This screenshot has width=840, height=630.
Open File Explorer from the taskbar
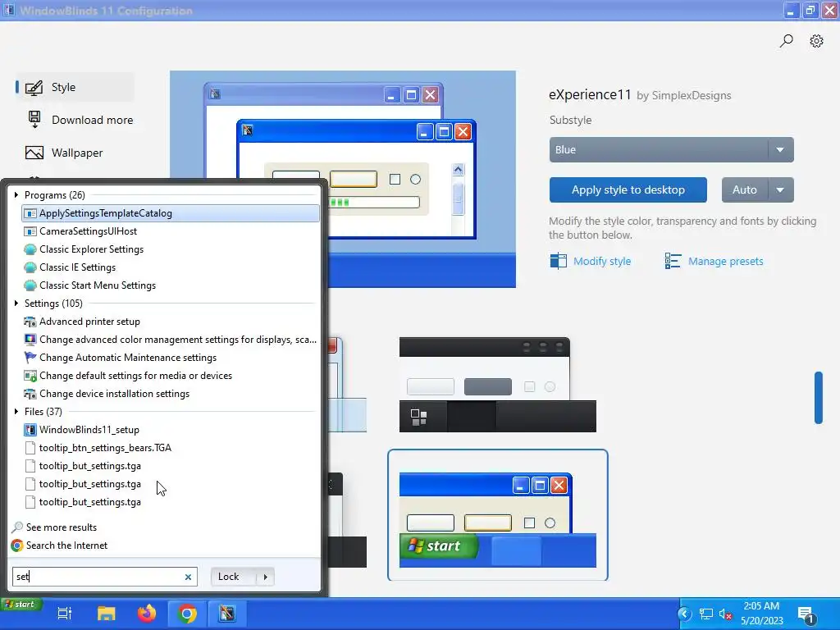click(106, 614)
